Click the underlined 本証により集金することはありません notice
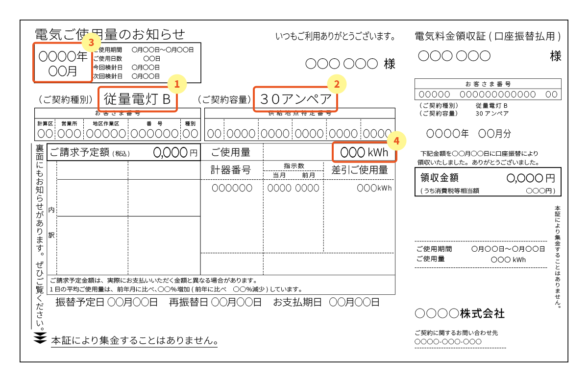 point(134,340)
